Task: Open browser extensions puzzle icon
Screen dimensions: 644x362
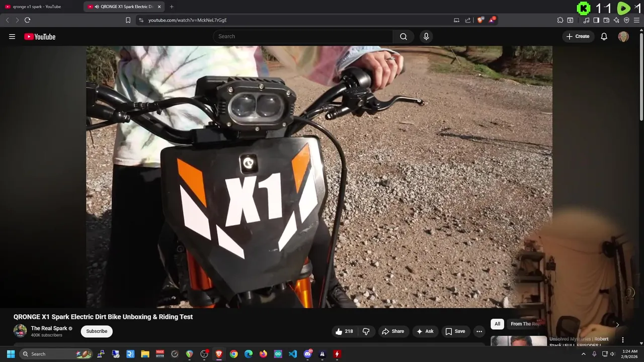Action: (x=560, y=20)
